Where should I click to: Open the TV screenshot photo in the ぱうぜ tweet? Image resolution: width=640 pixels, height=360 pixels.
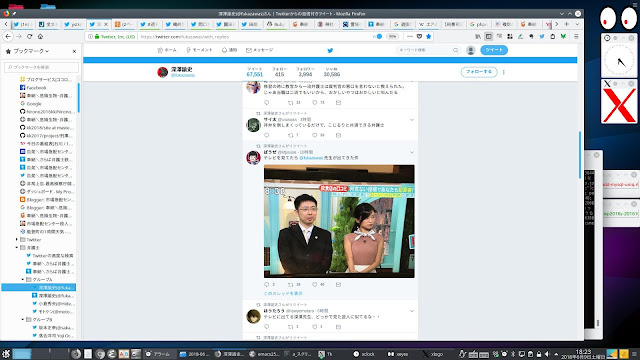click(x=339, y=221)
